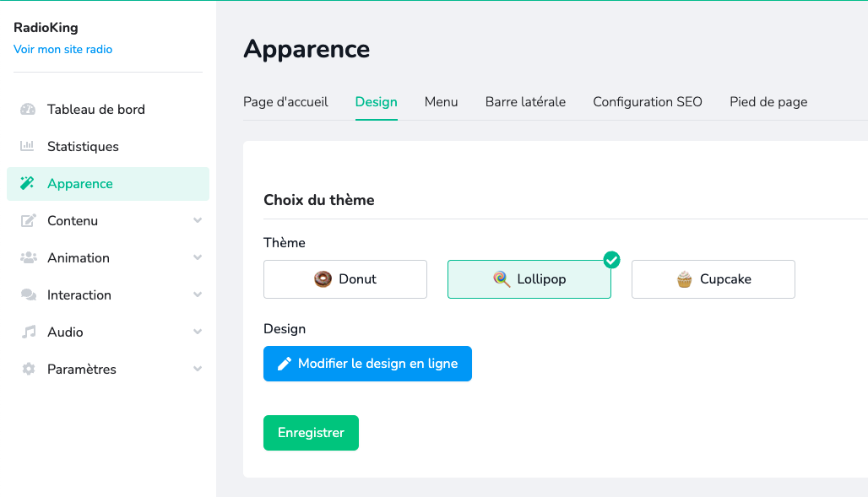Click the Statistiques bar chart icon
Image resolution: width=868 pixels, height=497 pixels.
29,147
